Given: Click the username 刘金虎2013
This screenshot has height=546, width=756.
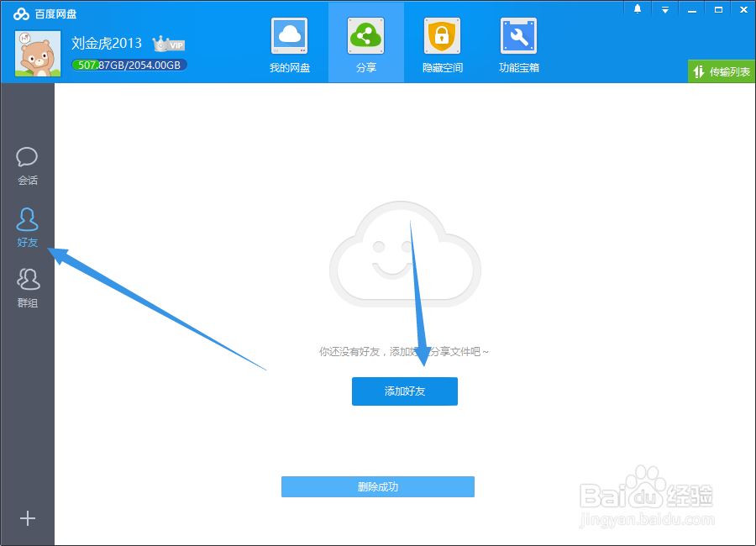Looking at the screenshot, I should click(x=107, y=44).
